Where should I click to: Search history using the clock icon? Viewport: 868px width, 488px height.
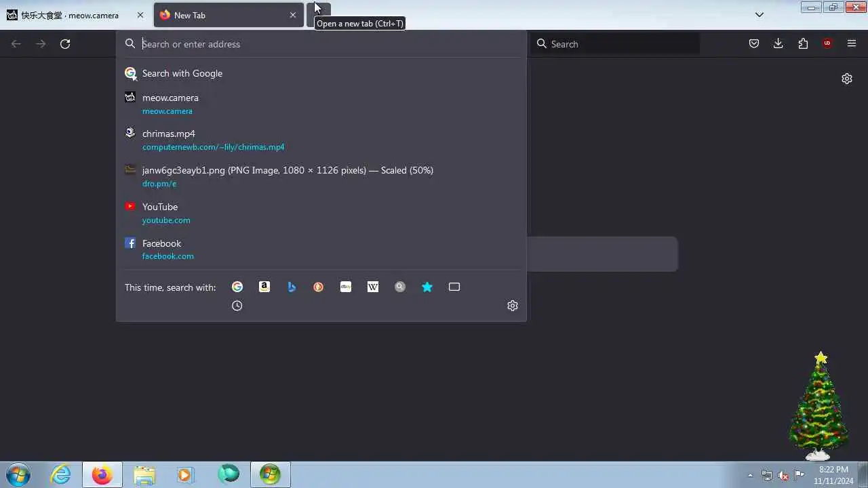[x=237, y=306]
